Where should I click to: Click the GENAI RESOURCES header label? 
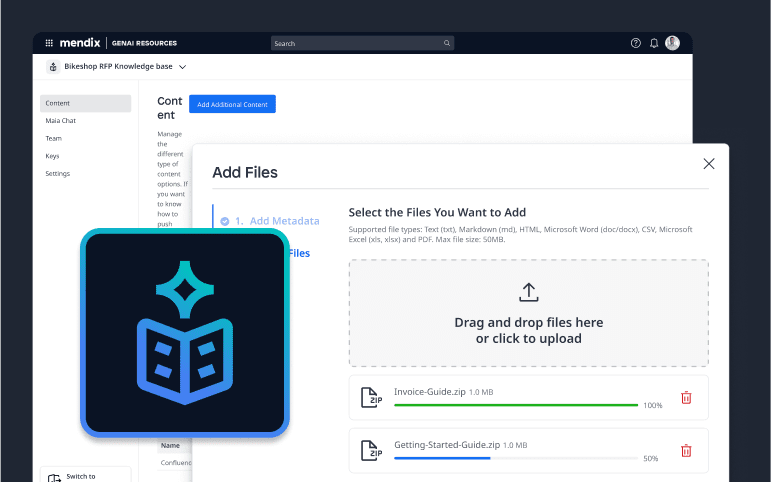coord(144,43)
